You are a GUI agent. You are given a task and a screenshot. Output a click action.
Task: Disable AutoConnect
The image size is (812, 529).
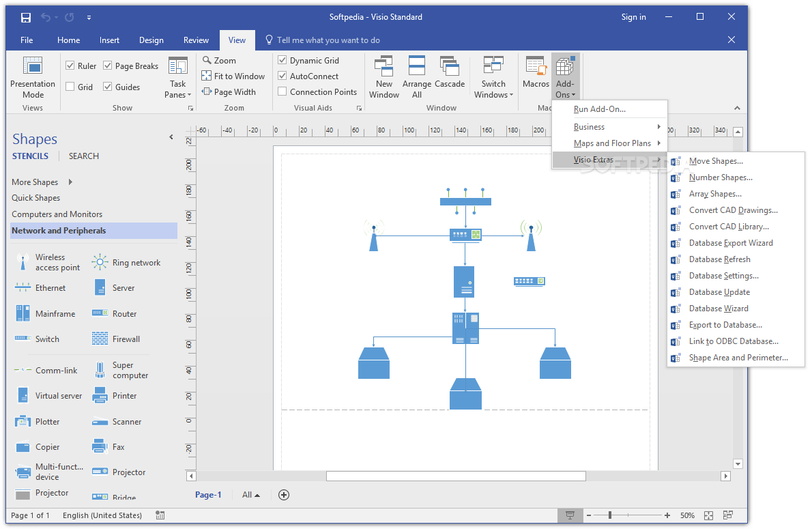tap(282, 76)
